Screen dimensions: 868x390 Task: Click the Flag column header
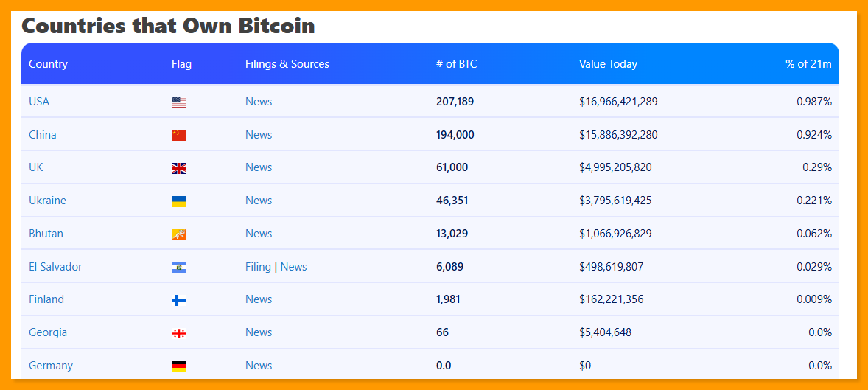click(181, 64)
